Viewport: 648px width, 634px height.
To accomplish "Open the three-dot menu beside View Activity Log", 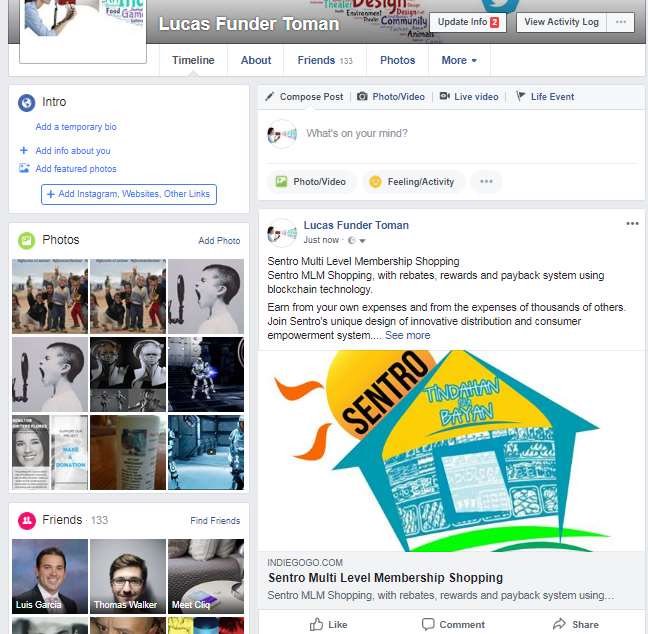I will 621,22.
